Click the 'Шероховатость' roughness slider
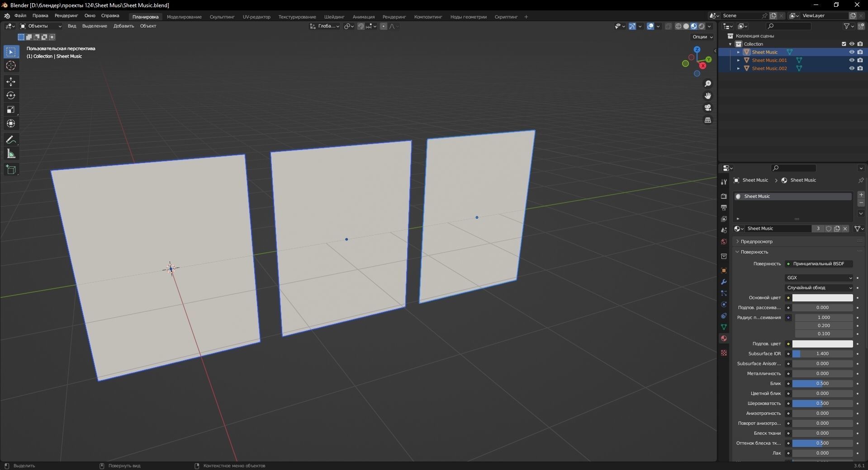 click(x=822, y=404)
